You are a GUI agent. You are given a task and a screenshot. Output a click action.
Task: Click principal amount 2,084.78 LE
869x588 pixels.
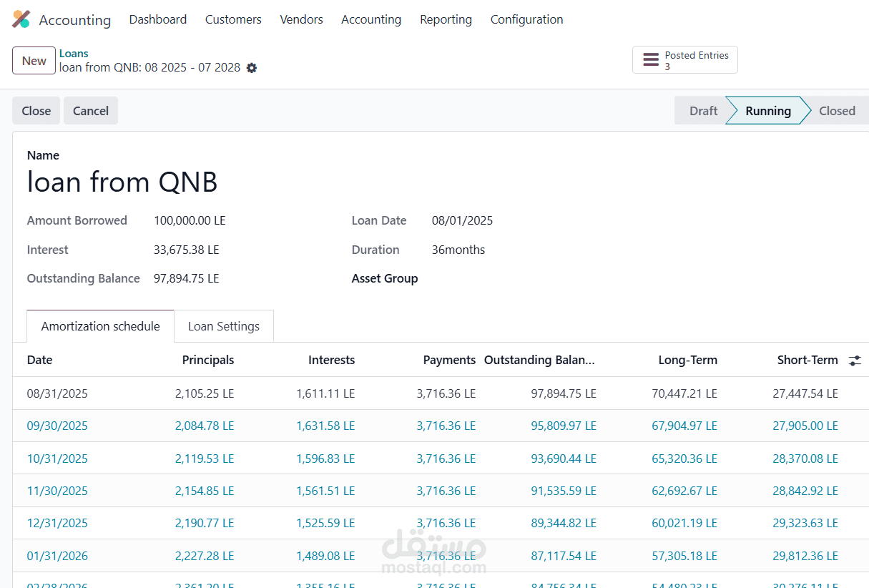point(205,426)
